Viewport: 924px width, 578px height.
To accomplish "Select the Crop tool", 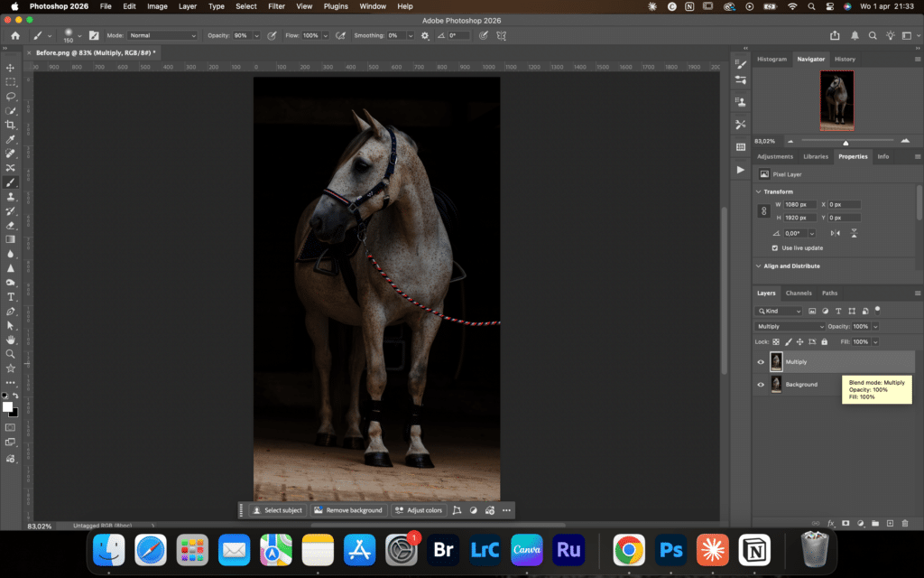I will coord(11,125).
